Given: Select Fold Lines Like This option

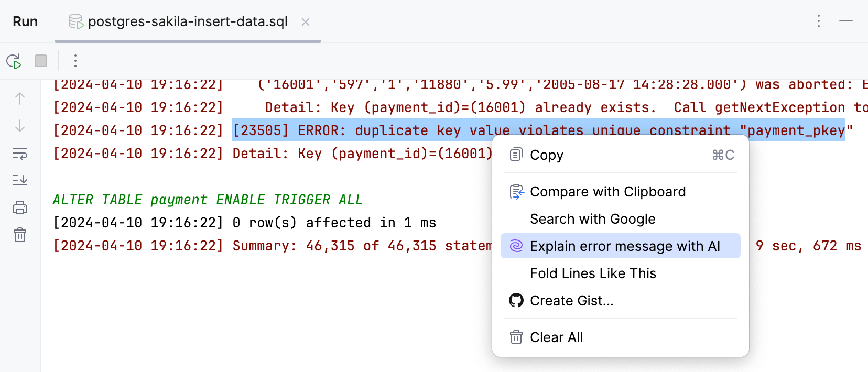Looking at the screenshot, I should [593, 273].
